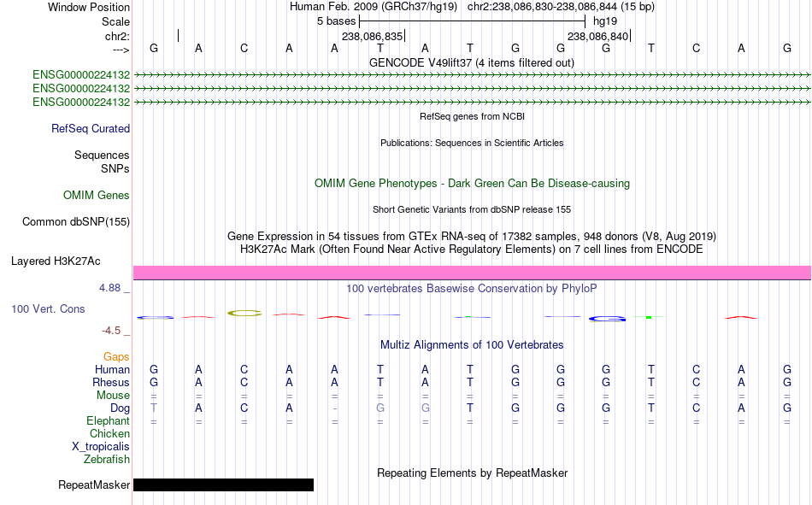Click the hg19 label beside the scale bar
Screen dimensions: 812x505
(605, 21)
